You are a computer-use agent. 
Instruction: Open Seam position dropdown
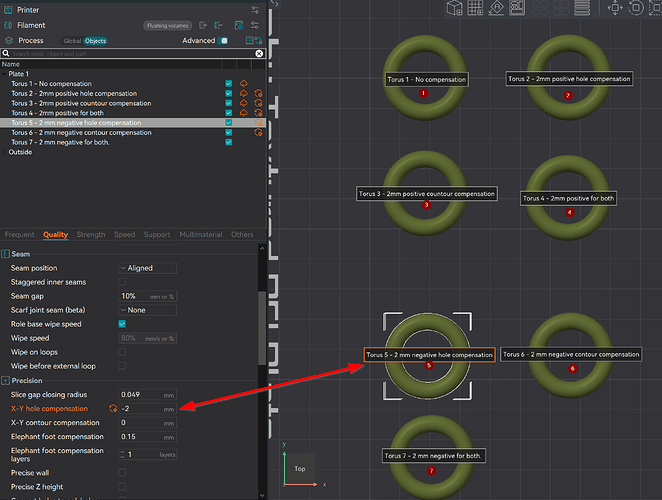(147, 268)
